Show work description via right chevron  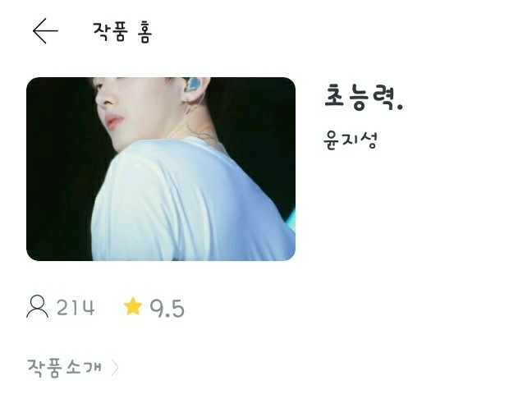pyautogui.click(x=116, y=368)
